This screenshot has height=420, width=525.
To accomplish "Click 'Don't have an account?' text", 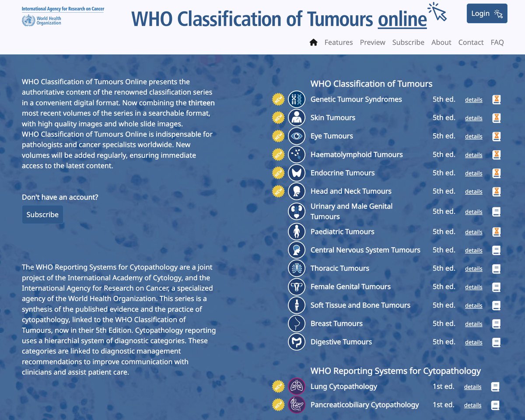I will (60, 197).
